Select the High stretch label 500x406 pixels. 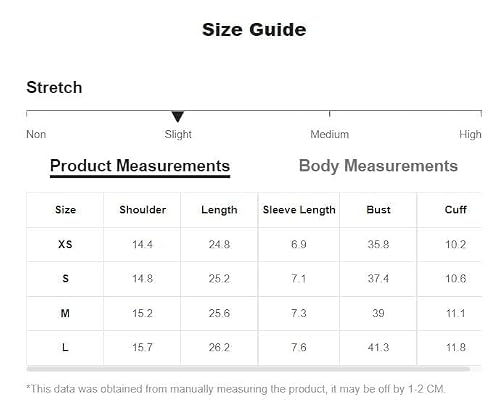pyautogui.click(x=470, y=134)
